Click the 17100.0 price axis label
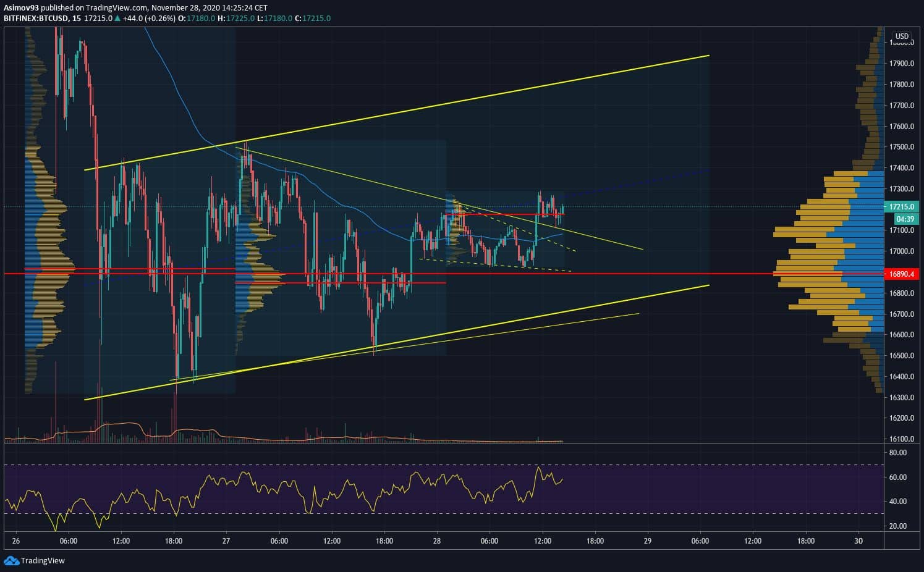 tap(902, 230)
